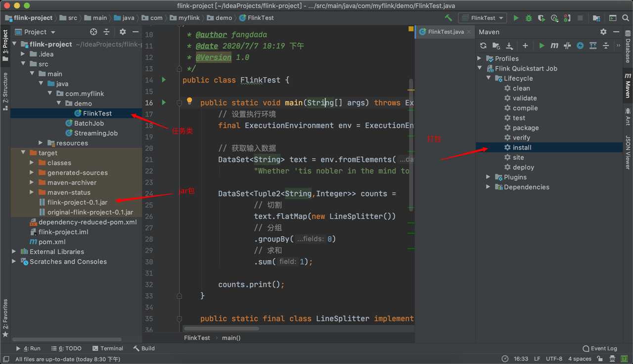Click the 4 spaces indent setting
633x364 pixels.
(x=580, y=359)
